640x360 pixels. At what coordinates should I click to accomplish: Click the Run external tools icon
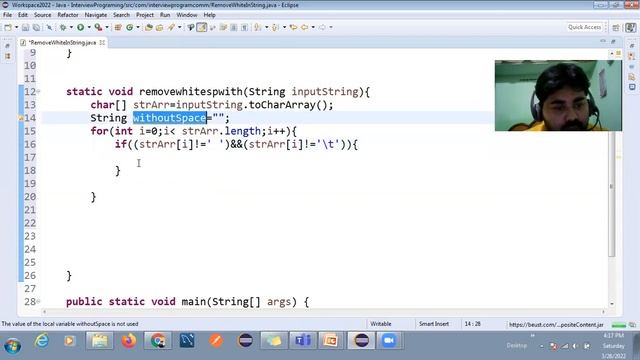point(98,27)
